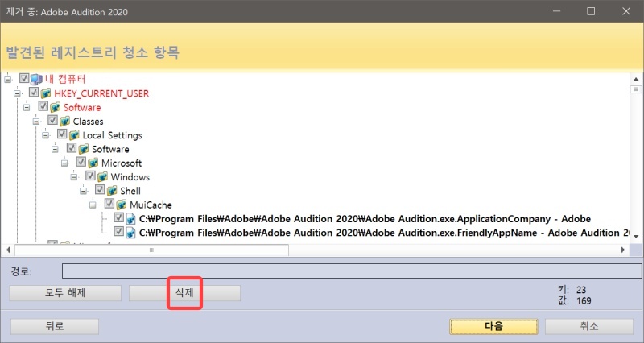Toggle the red Software key checkbox

pyautogui.click(x=43, y=106)
